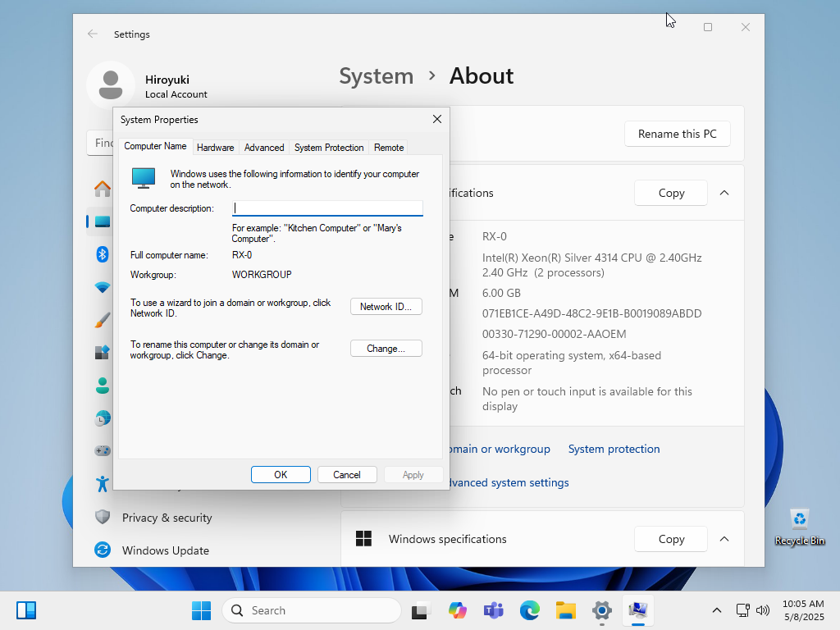The image size is (840, 630).
Task: Copy the Device specifications
Action: tap(671, 193)
